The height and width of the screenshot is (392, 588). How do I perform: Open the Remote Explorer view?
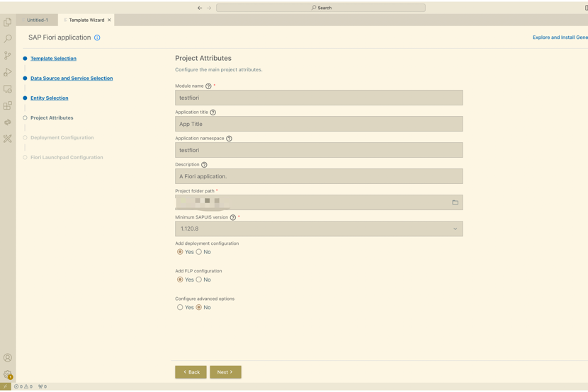pyautogui.click(x=8, y=88)
